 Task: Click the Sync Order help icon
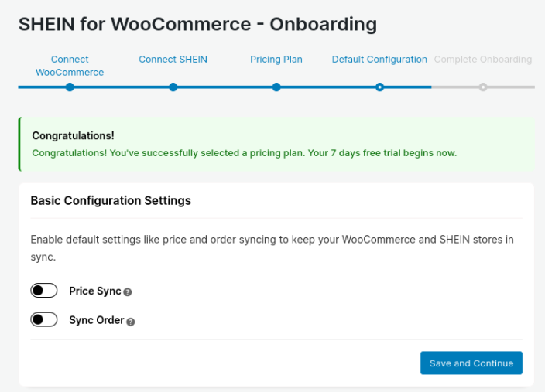pos(131,321)
